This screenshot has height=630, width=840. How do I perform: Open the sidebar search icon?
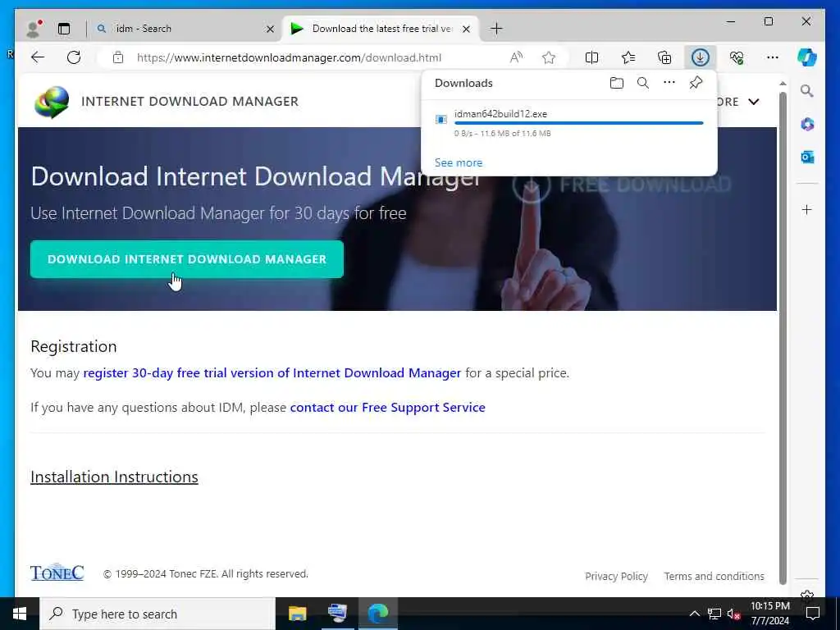[807, 91]
